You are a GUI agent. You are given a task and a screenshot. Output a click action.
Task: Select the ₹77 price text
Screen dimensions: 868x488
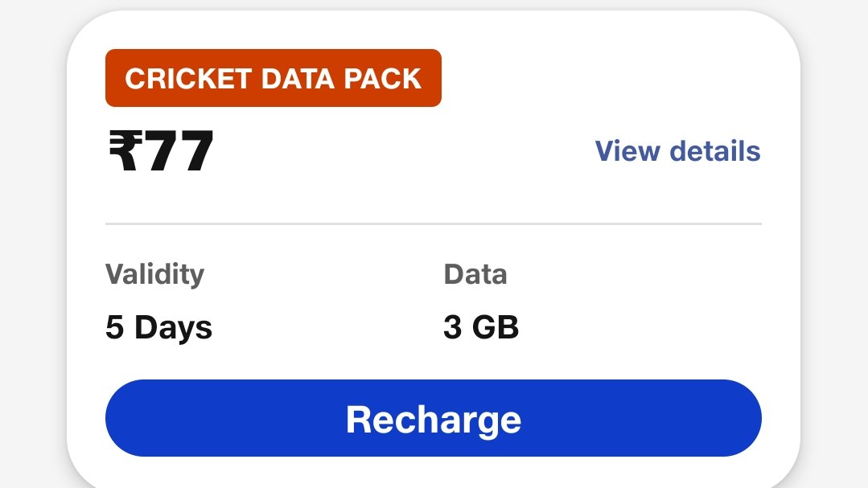point(161,151)
